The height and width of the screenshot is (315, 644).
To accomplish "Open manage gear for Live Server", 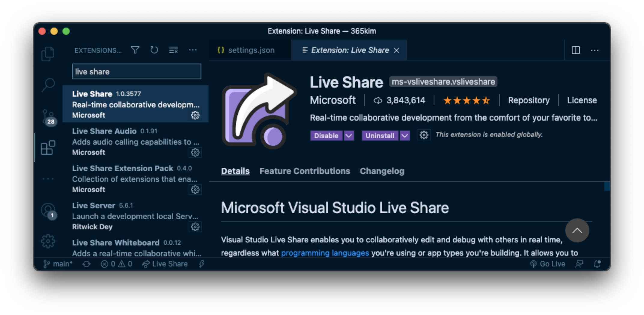I will (195, 227).
